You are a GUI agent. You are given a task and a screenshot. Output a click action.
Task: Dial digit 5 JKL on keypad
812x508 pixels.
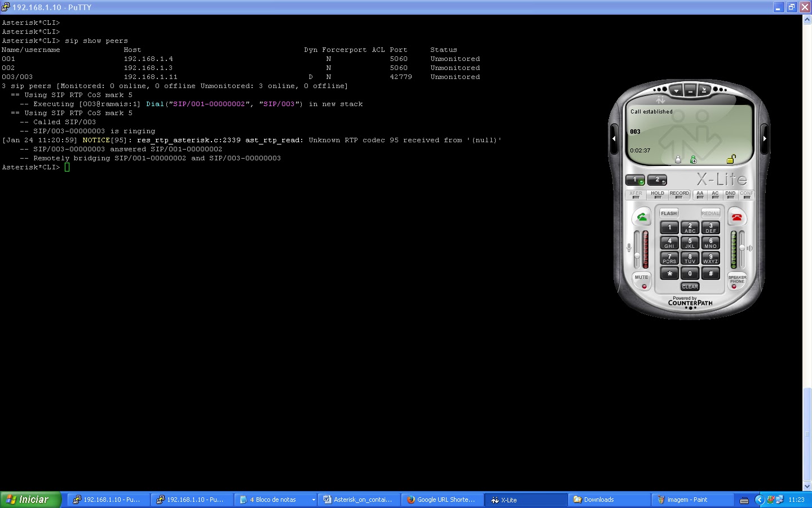[x=690, y=243]
